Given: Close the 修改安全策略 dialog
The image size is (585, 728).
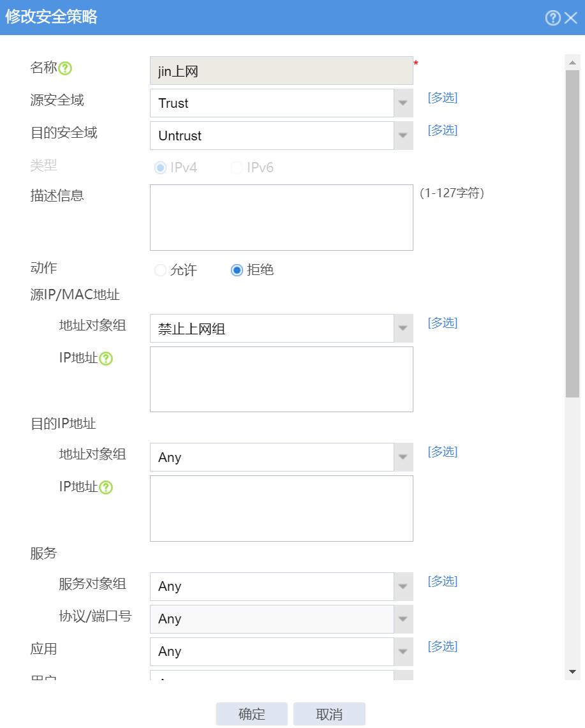Looking at the screenshot, I should point(571,18).
